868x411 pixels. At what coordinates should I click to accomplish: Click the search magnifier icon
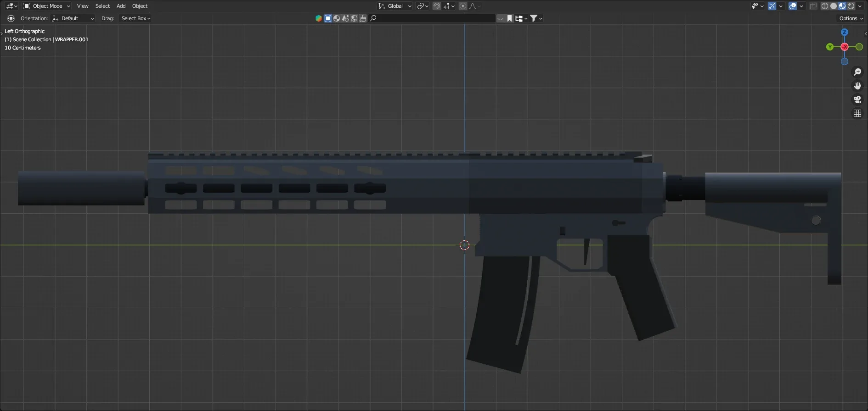(x=373, y=18)
